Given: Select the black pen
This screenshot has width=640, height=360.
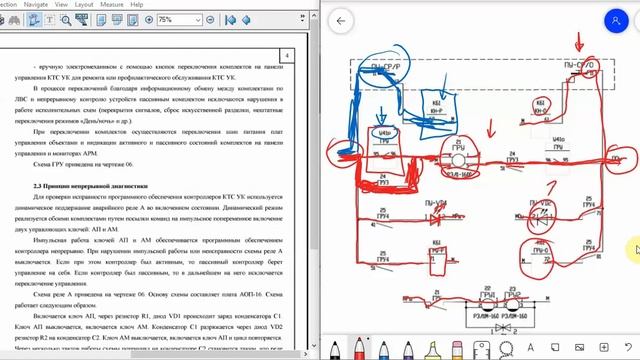Looking at the screenshot, I should [335, 350].
